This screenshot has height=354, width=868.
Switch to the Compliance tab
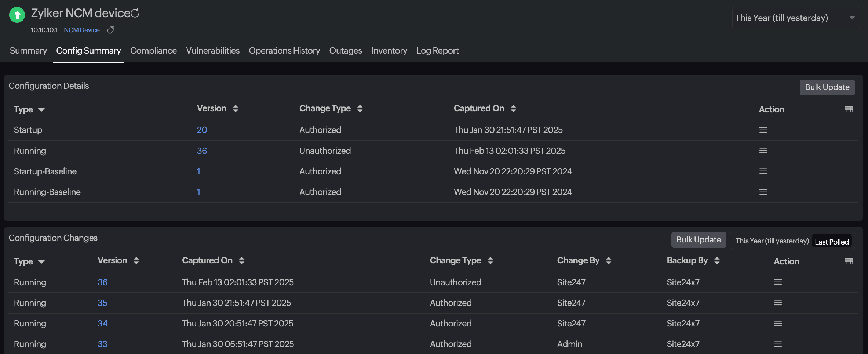[x=153, y=51]
